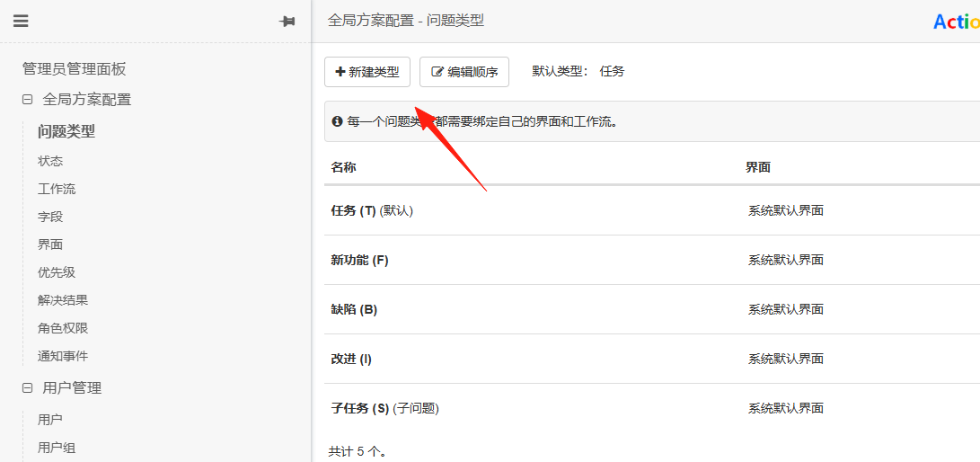Click the colorful Actio logo

(x=957, y=22)
